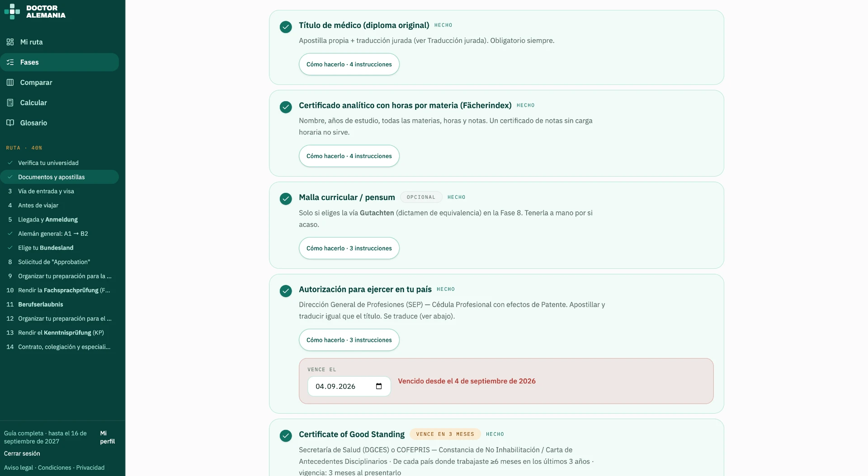Toggle Certificado analítico completed checkmark
Image resolution: width=868 pixels, height=476 pixels.
286,107
